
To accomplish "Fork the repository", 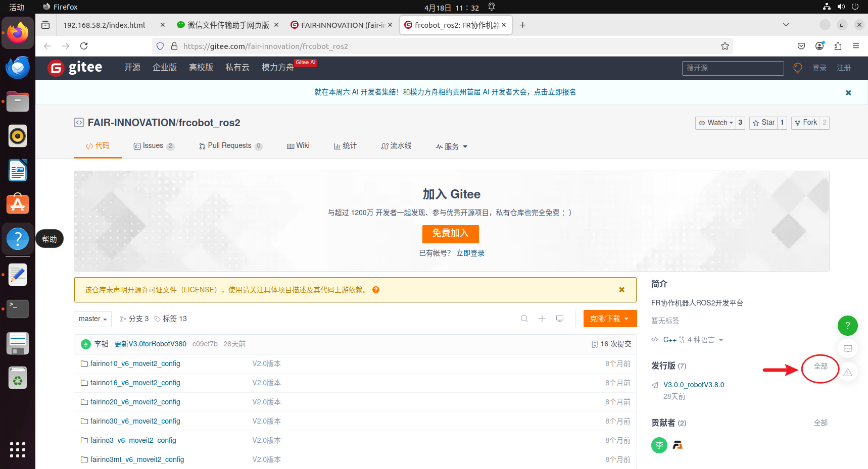I will [x=805, y=123].
